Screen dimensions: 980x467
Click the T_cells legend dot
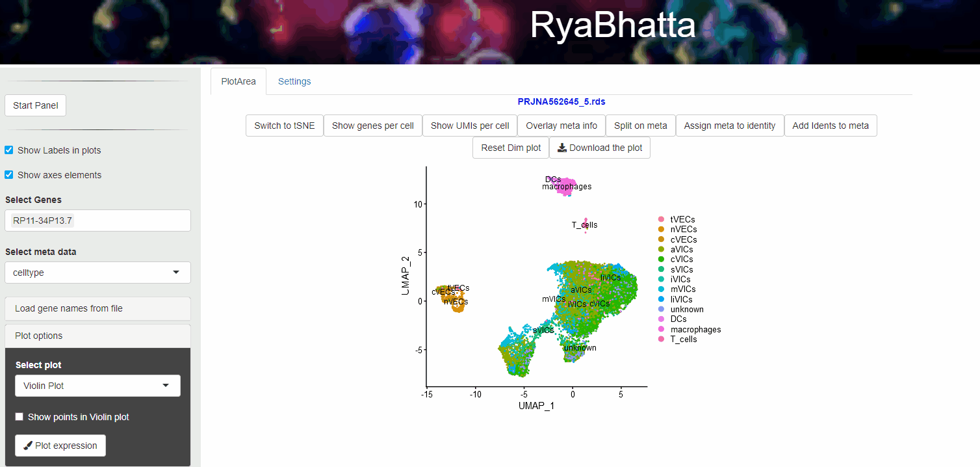pos(662,339)
